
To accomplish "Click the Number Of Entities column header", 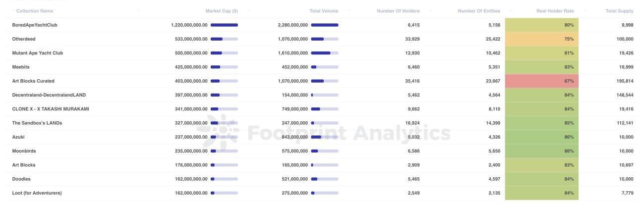I will coord(478,11).
